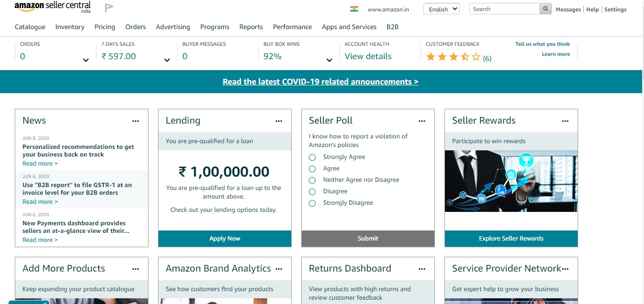Read more about New Payments dashboard
Image resolution: width=644 pixels, height=304 pixels.
[x=40, y=240]
